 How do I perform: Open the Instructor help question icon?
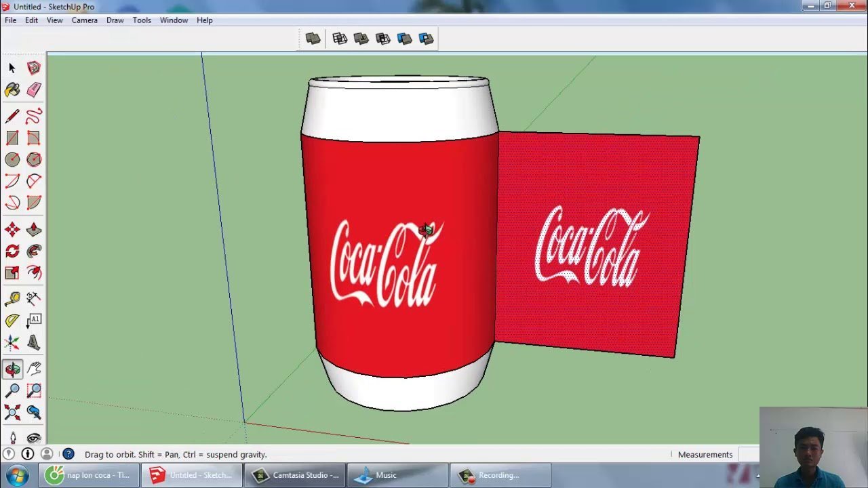[x=68, y=454]
